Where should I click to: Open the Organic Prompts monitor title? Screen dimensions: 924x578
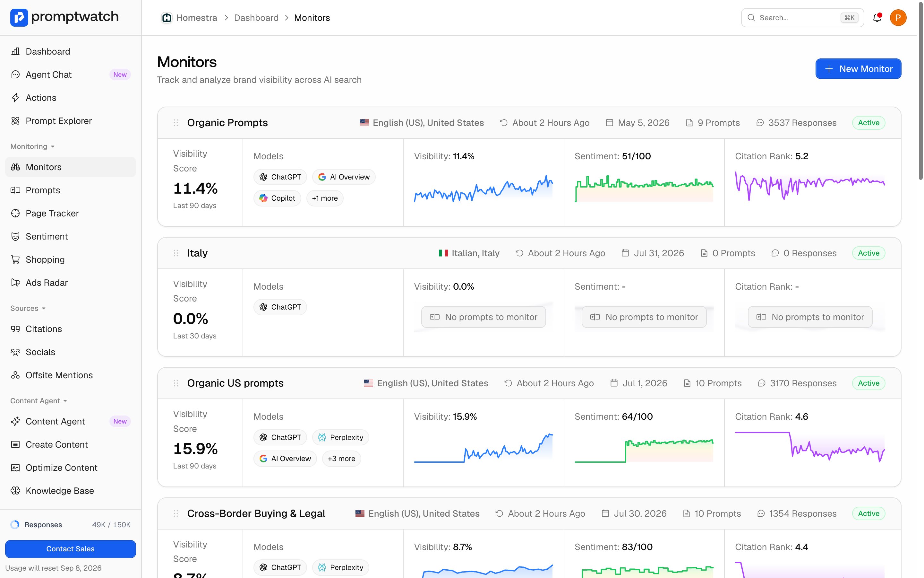tap(227, 123)
